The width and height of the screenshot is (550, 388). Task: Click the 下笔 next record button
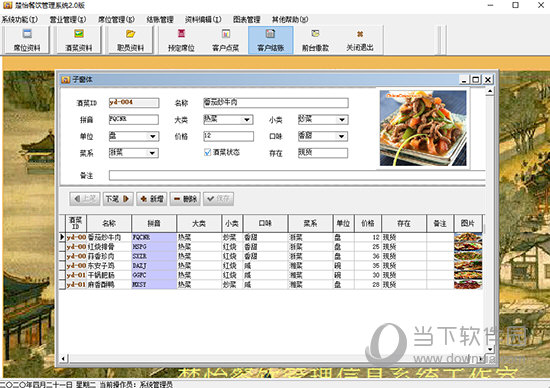click(118, 199)
